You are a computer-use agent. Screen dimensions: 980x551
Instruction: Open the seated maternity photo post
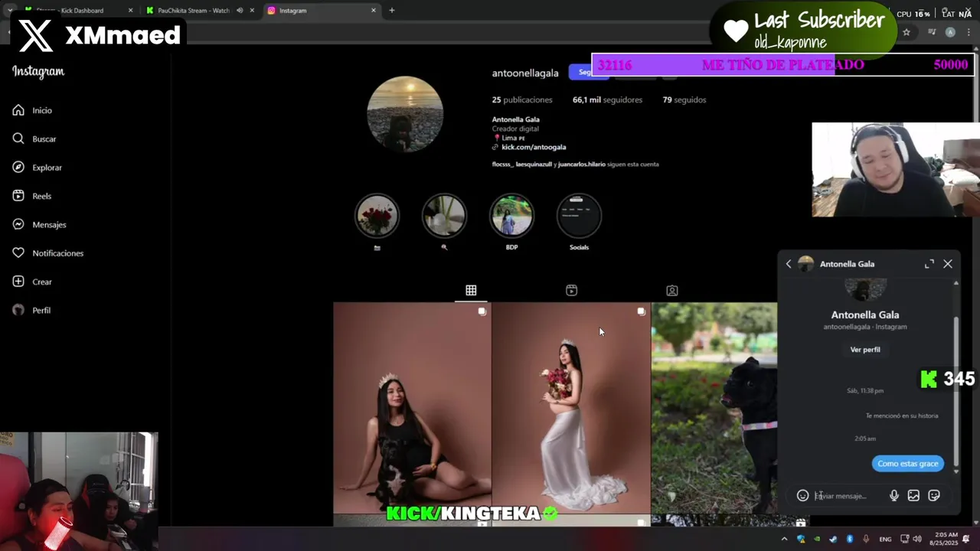point(412,408)
